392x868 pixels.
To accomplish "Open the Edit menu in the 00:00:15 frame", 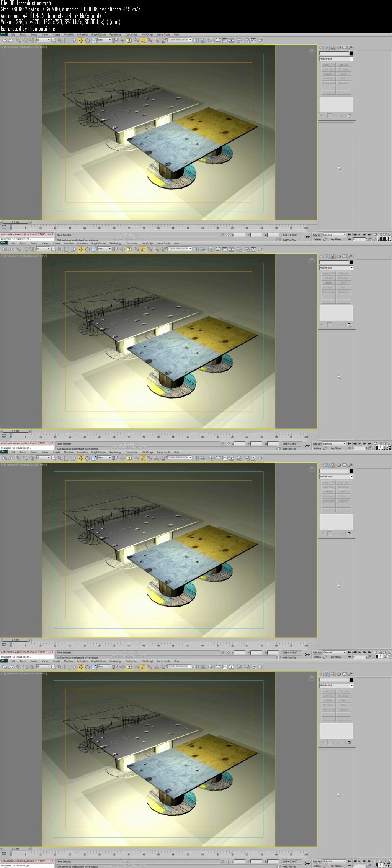I will (13, 34).
